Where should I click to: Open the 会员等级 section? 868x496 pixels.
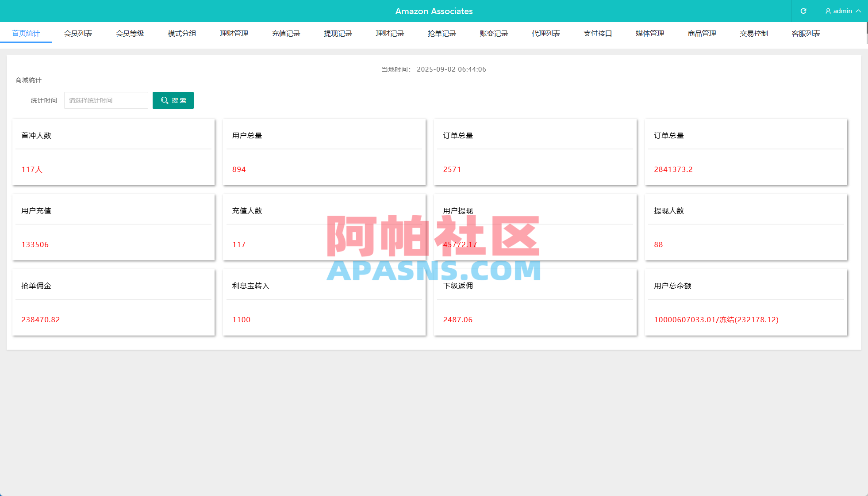[x=130, y=33]
